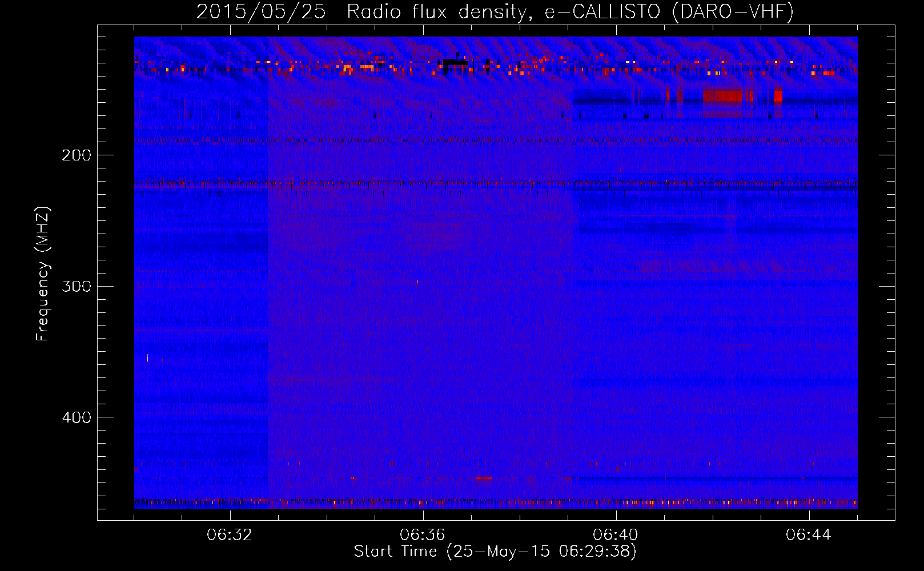Click the '200' frequency tick label
Viewport: 924px width, 571px height.
pos(77,155)
